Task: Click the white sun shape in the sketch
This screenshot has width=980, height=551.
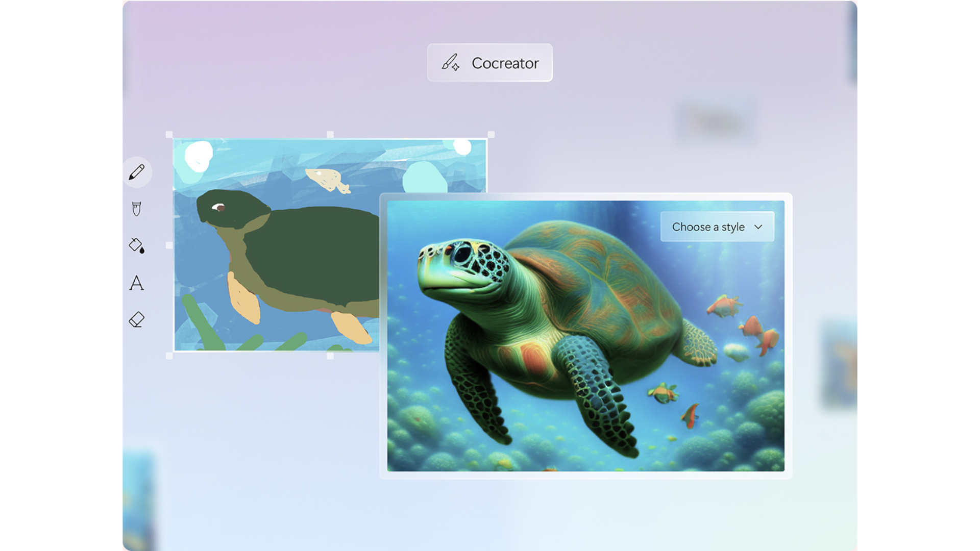Action: pyautogui.click(x=199, y=156)
